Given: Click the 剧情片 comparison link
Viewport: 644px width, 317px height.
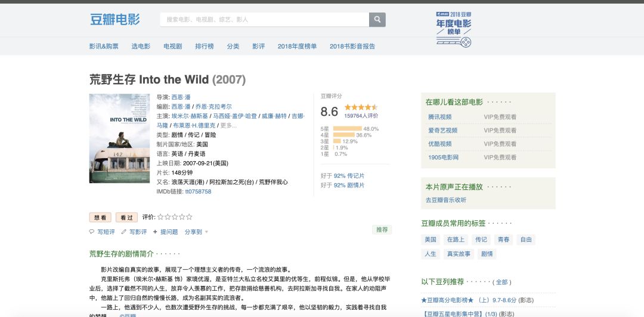Looking at the screenshot, I should point(355,185).
